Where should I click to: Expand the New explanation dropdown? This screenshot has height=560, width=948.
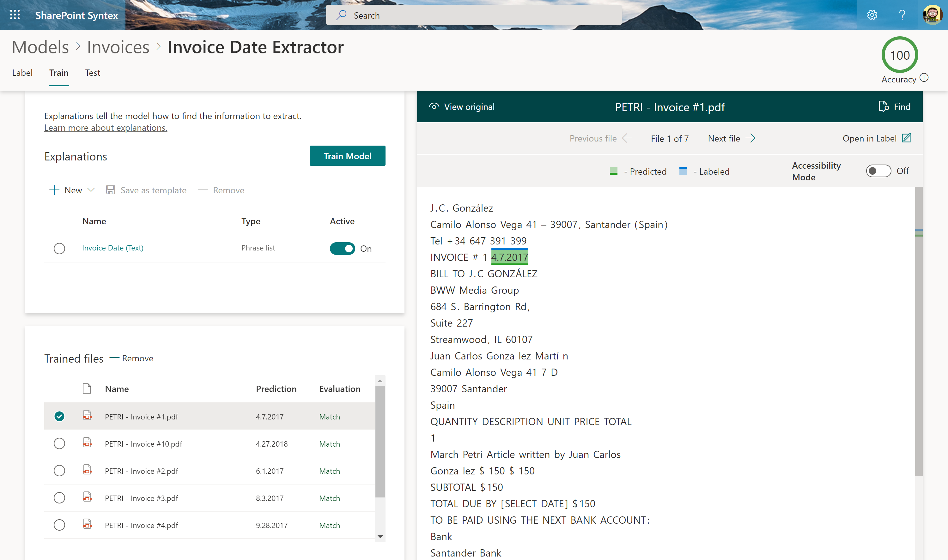(91, 190)
